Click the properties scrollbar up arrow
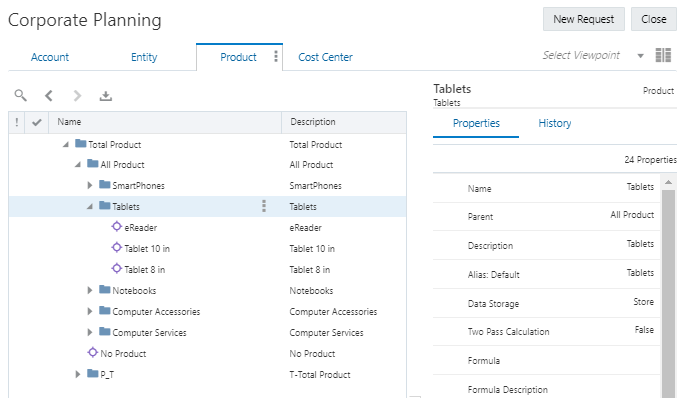Image resolution: width=683 pixels, height=398 pixels. (x=668, y=182)
